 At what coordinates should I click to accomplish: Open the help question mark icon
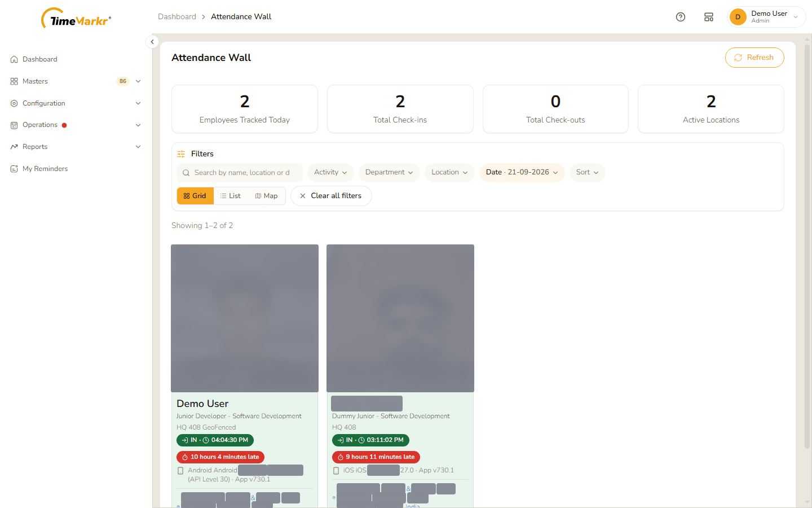click(681, 17)
